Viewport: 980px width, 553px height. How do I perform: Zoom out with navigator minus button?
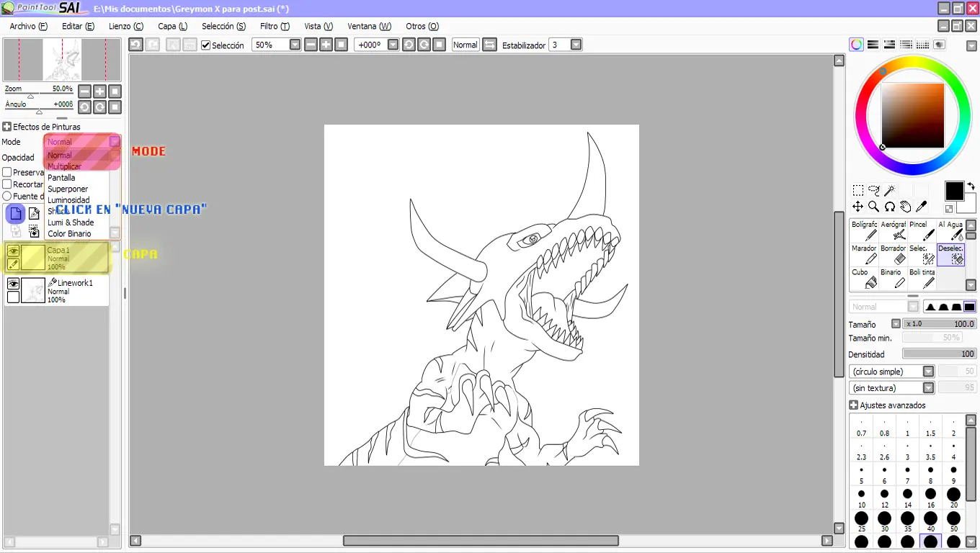[84, 91]
